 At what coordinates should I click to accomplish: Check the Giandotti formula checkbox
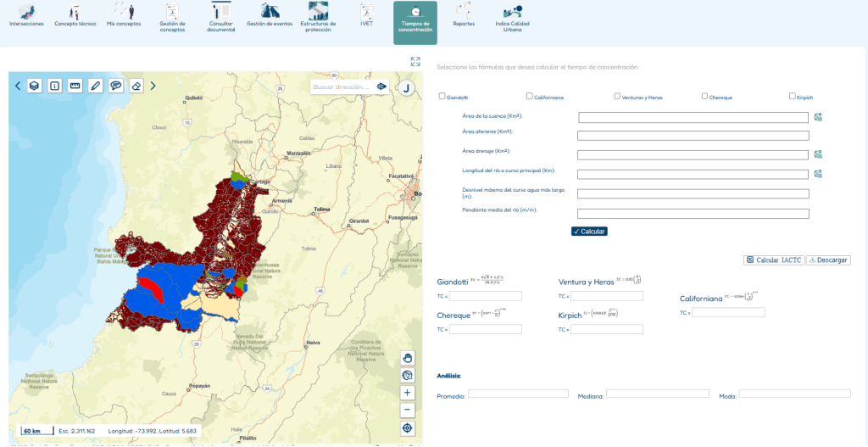click(442, 96)
